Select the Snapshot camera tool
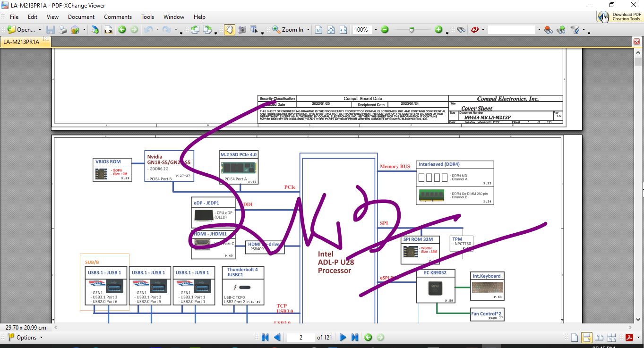The image size is (644, 348). pos(242,30)
